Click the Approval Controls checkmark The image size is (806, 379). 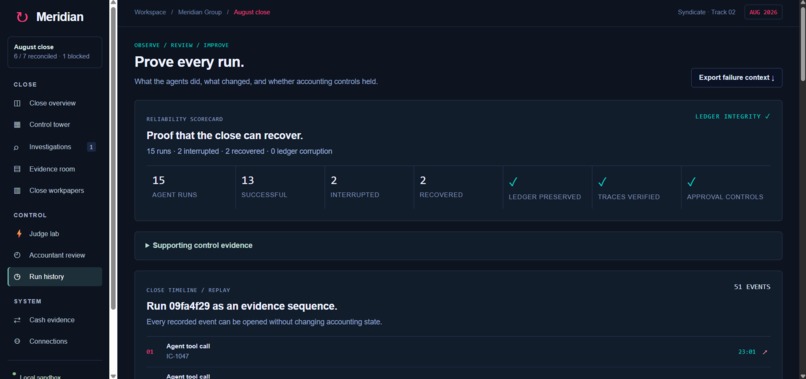point(692,182)
